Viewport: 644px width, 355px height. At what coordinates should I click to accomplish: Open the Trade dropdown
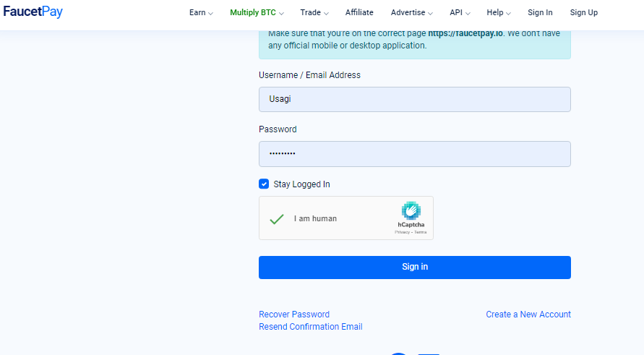coord(314,13)
